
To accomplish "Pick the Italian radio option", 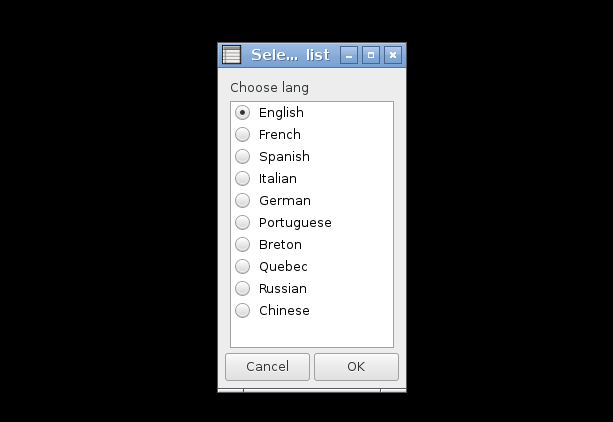I will (242, 178).
